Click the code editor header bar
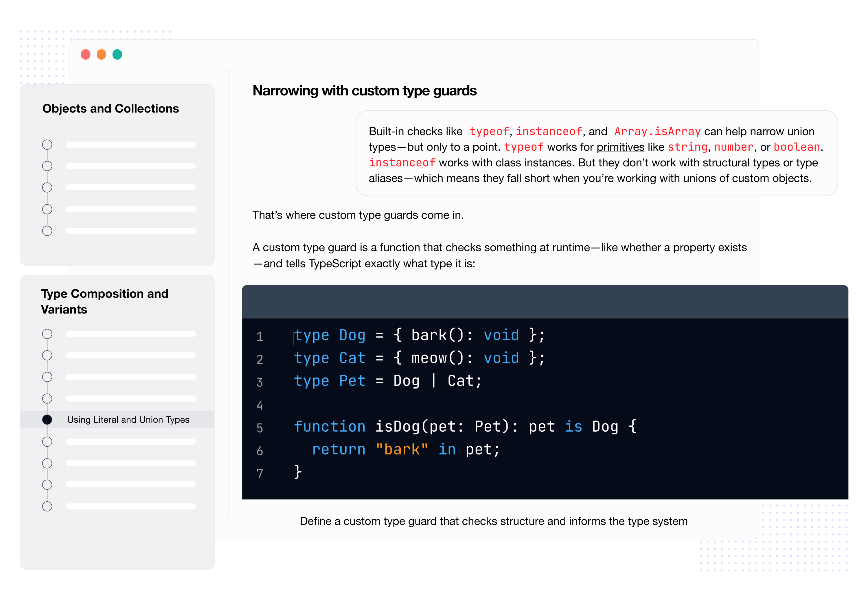This screenshot has width=868, height=602. [x=545, y=302]
